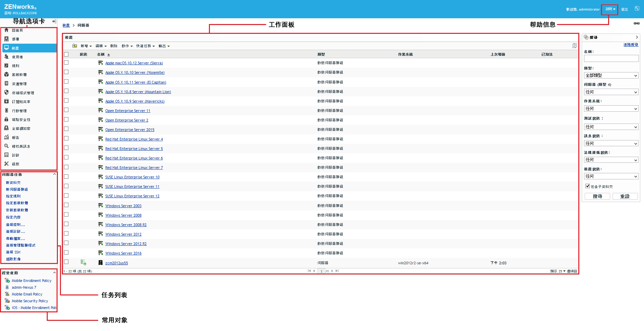Image resolution: width=644 pixels, height=331 pixels.
Task: Check the Windows Server 2012 R2 row
Action: (66, 243)
